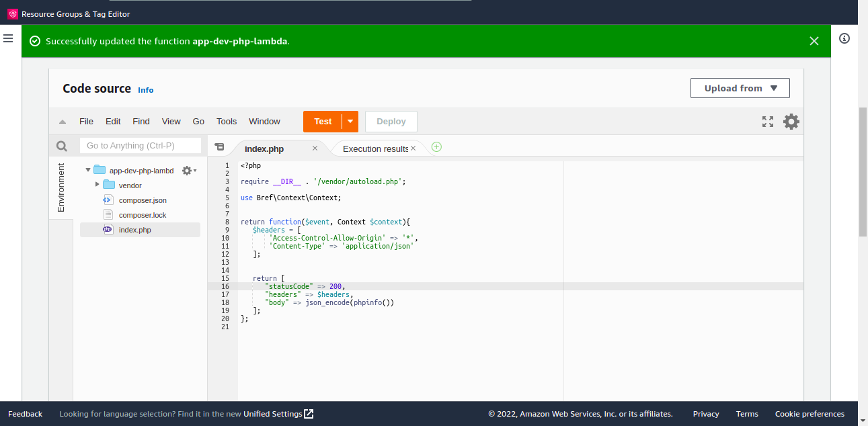Add a new tab with plus icon
This screenshot has width=868, height=426.
pyautogui.click(x=436, y=147)
